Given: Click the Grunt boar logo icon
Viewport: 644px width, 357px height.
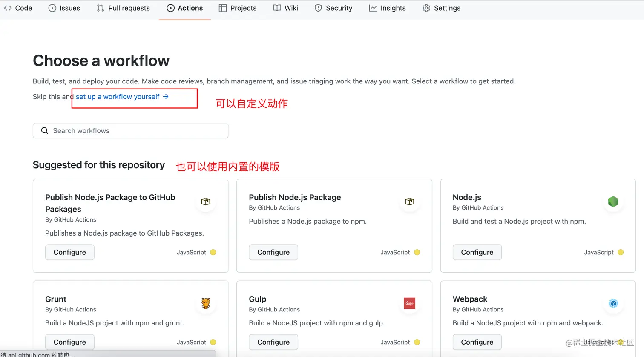Looking at the screenshot, I should (x=206, y=303).
